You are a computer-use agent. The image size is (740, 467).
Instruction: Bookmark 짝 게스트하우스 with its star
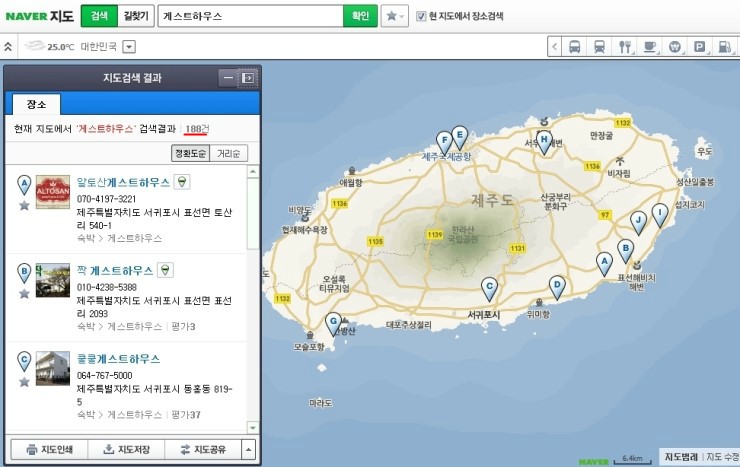point(24,293)
